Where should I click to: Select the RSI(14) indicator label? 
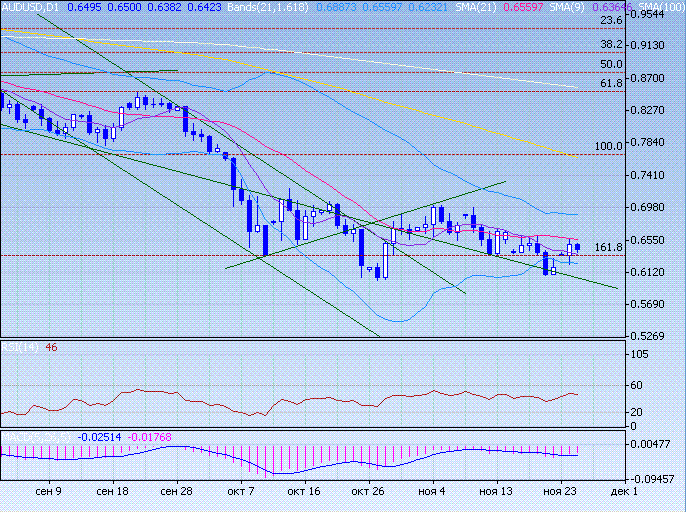pyautogui.click(x=20, y=347)
